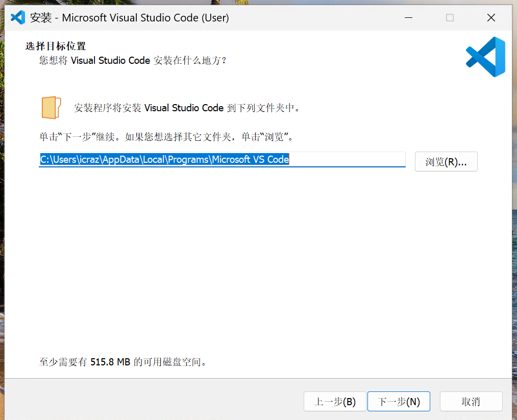Screen dimensions: 517x420
Task: Click the install path text field
Action: tap(222, 160)
